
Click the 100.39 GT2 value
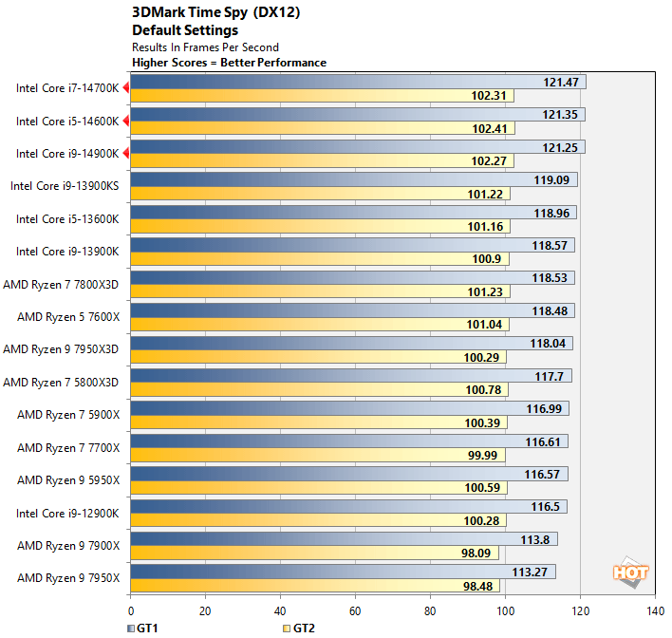click(x=482, y=422)
